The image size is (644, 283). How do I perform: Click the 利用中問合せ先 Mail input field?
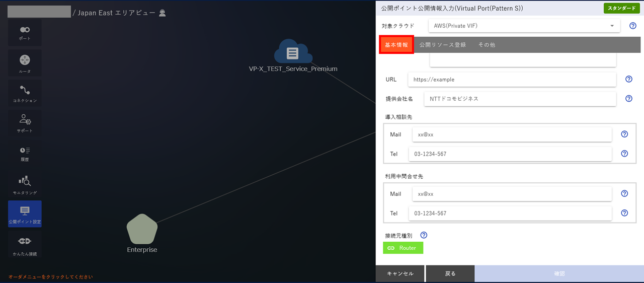point(512,193)
